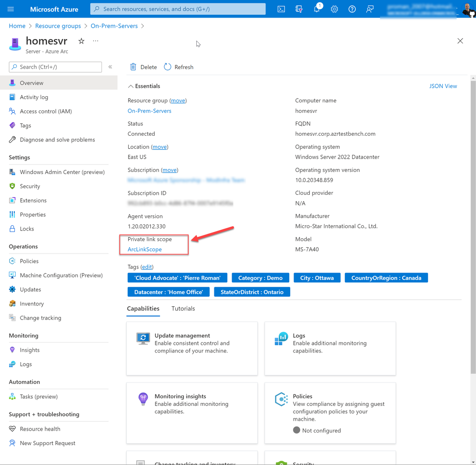The image size is (476, 465).
Task: Click the 'Cloud Advocate' : 'Pierre Roman' tag
Action: coord(178,278)
